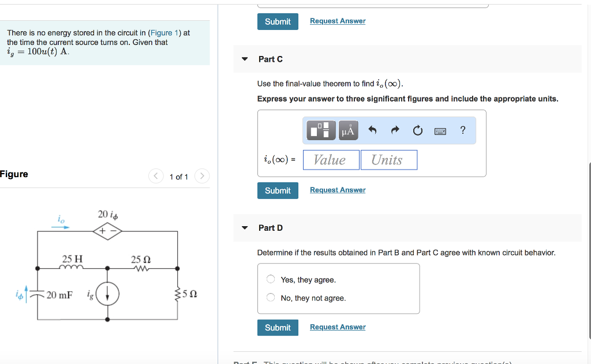The image size is (591, 364).
Task: Redo the answer edit
Action: [x=395, y=130]
